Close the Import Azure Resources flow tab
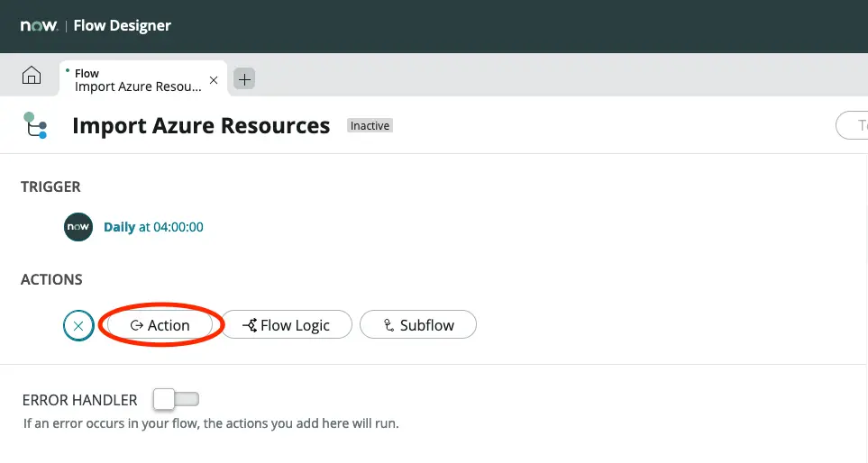 (214, 80)
